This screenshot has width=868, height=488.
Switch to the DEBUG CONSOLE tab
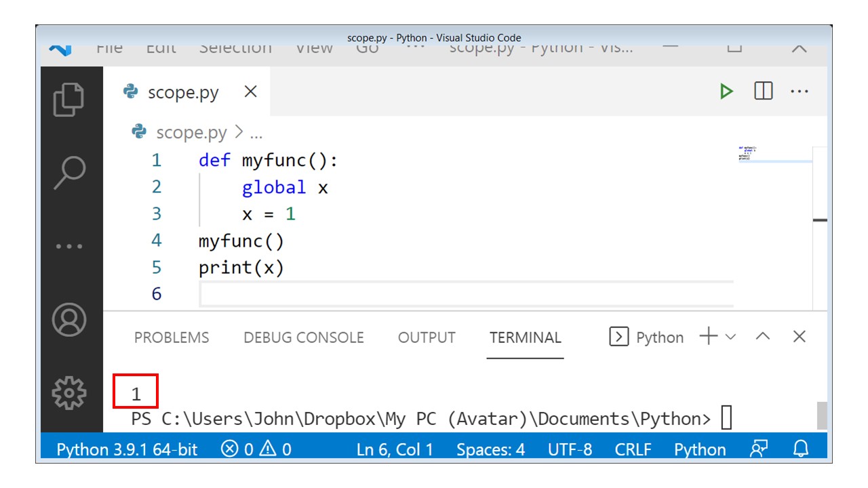click(x=305, y=337)
